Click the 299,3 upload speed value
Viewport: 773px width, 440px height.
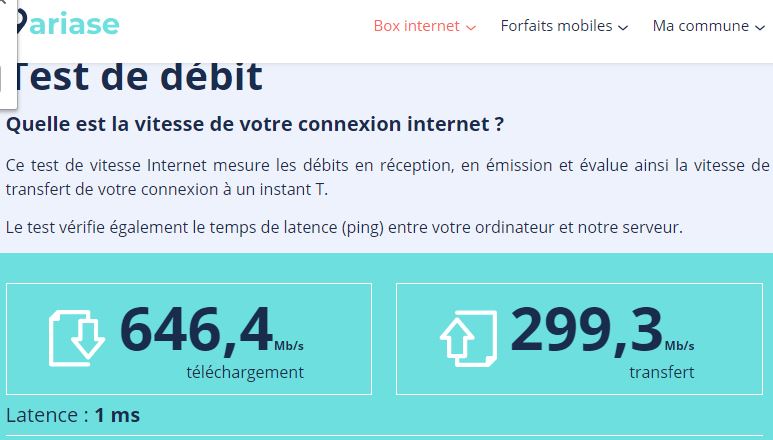pyautogui.click(x=586, y=330)
